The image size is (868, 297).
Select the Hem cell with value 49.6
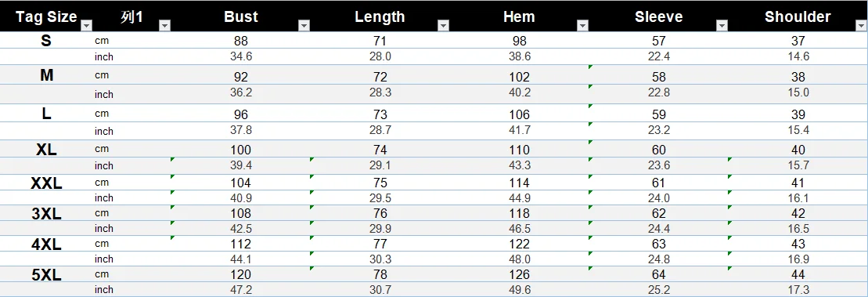coord(519,290)
